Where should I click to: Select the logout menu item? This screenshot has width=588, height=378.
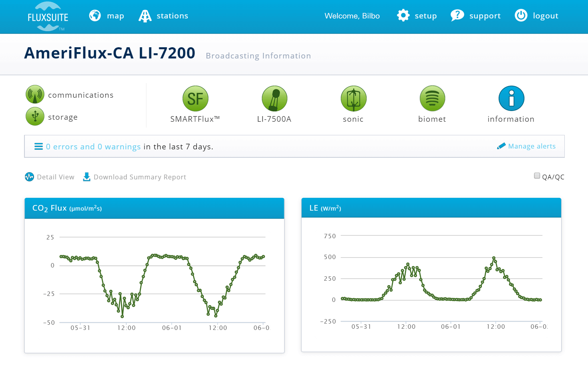(x=546, y=16)
